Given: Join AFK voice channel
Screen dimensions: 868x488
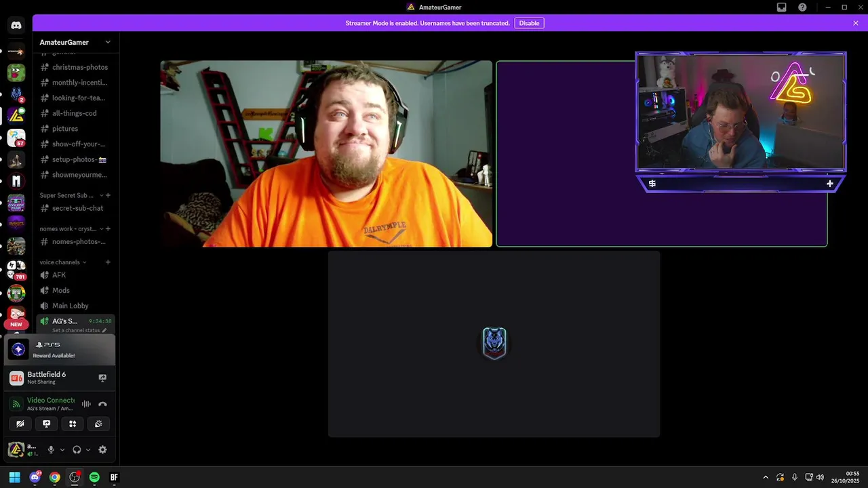Looking at the screenshot, I should coord(76,275).
